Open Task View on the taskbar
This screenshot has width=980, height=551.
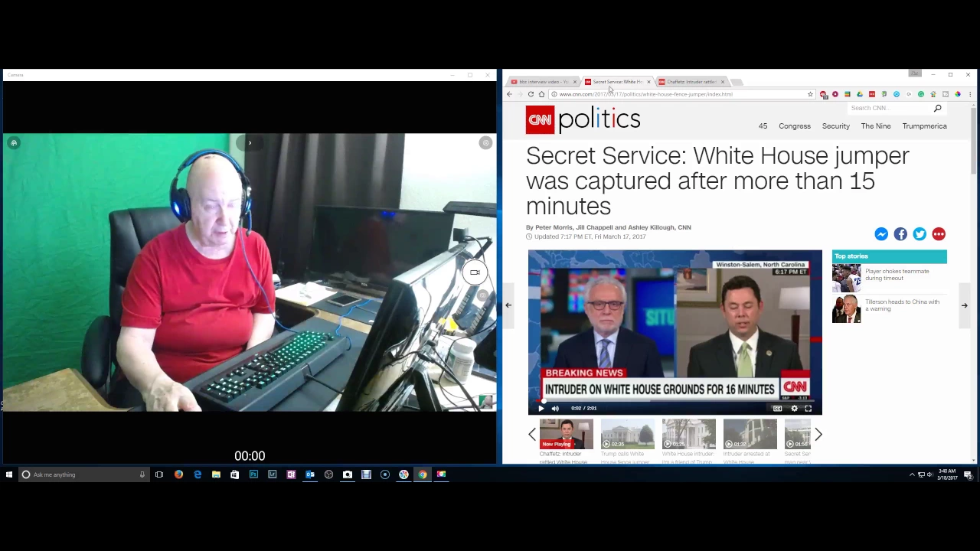(x=159, y=474)
